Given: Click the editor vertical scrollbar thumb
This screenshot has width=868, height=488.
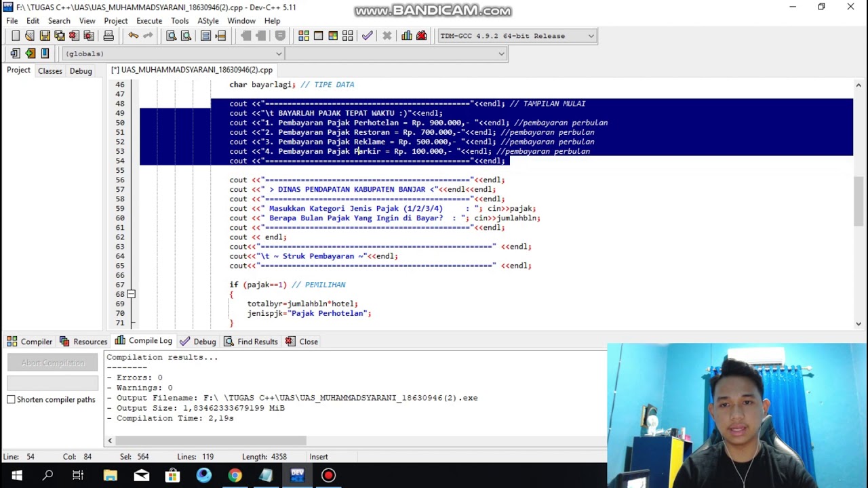Looking at the screenshot, I should pyautogui.click(x=859, y=201).
